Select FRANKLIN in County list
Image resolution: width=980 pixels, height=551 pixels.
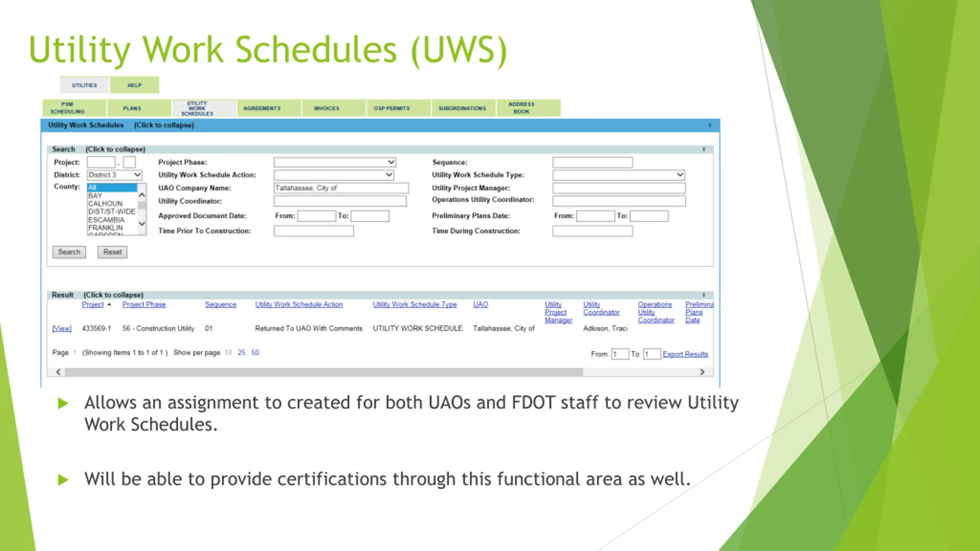pyautogui.click(x=112, y=228)
